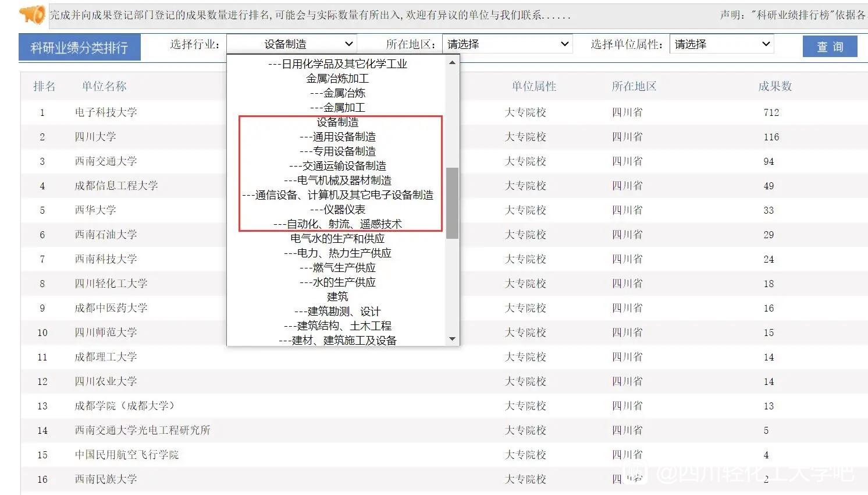Choose ---水的生产供应 option
This screenshot has height=495, width=868.
337,282
